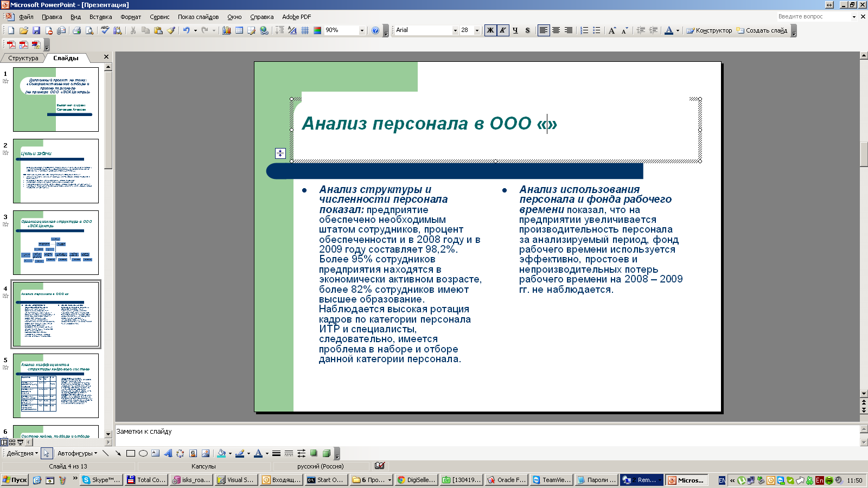This screenshot has height=488, width=868.
Task: Click the Save icon in the toolbar
Action: (x=36, y=30)
